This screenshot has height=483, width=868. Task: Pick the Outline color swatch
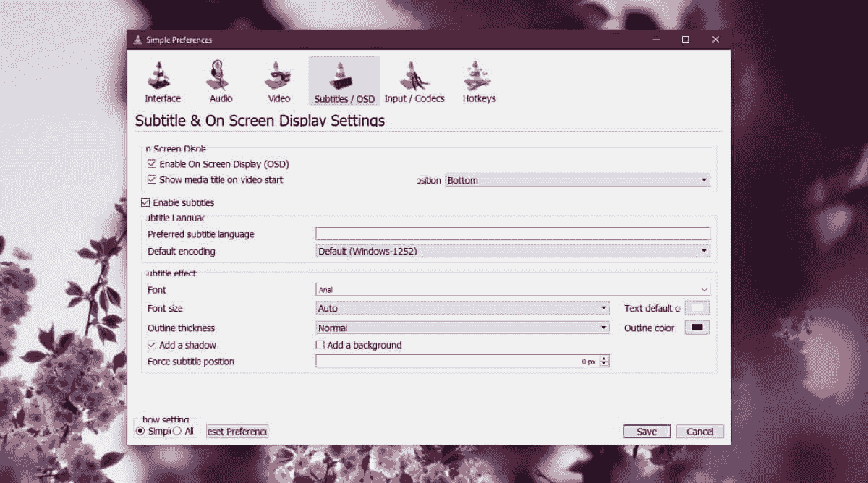click(697, 328)
